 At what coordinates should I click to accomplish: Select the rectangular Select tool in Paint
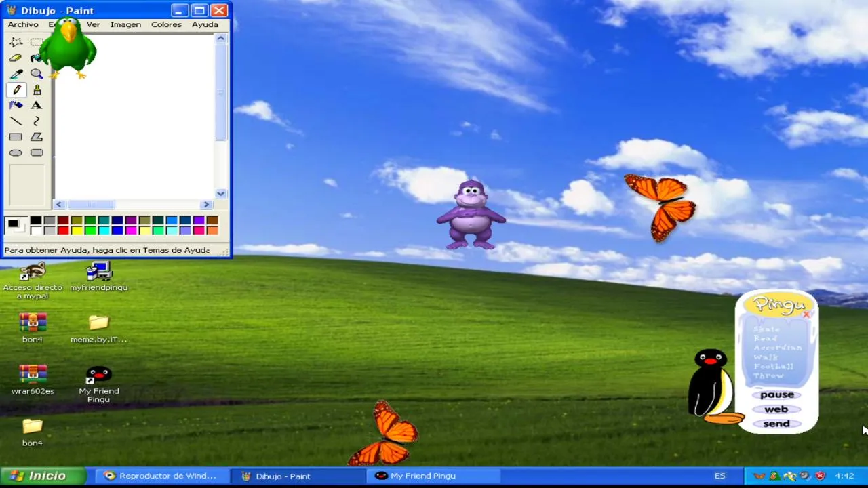(37, 42)
